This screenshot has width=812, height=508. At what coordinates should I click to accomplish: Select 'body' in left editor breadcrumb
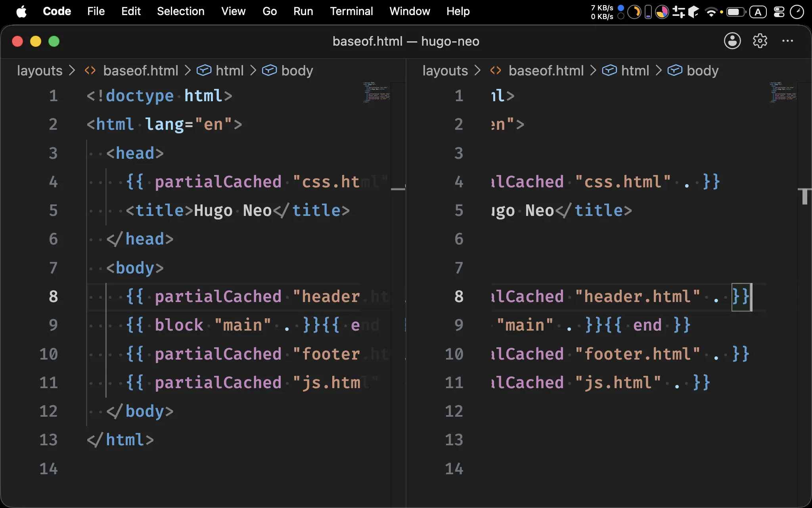click(297, 71)
